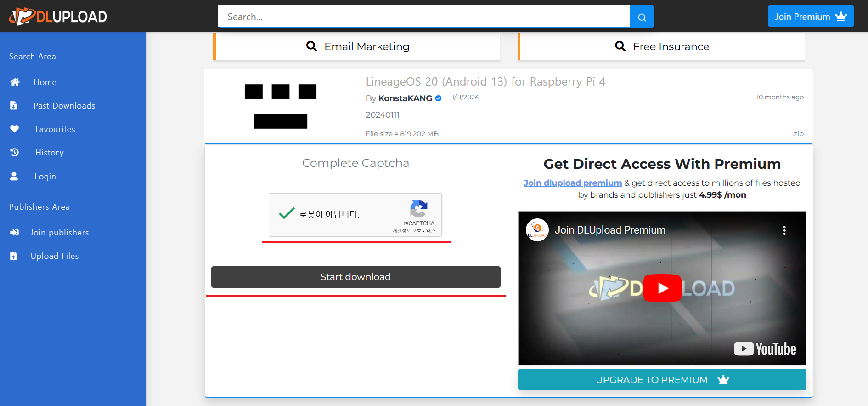Screen dimensions: 868x406
Task: Open Join publishers in sidebar
Action: click(x=60, y=233)
